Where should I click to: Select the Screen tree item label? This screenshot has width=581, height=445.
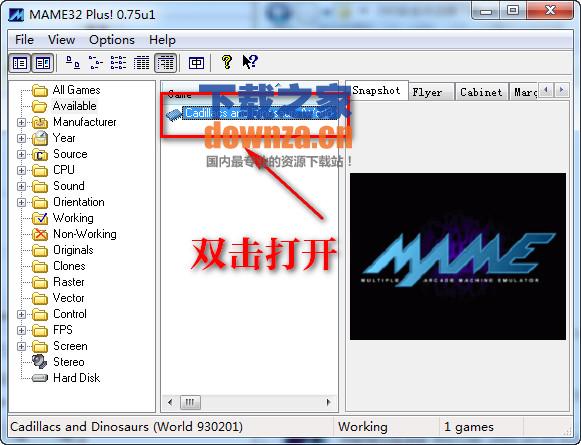coord(70,346)
